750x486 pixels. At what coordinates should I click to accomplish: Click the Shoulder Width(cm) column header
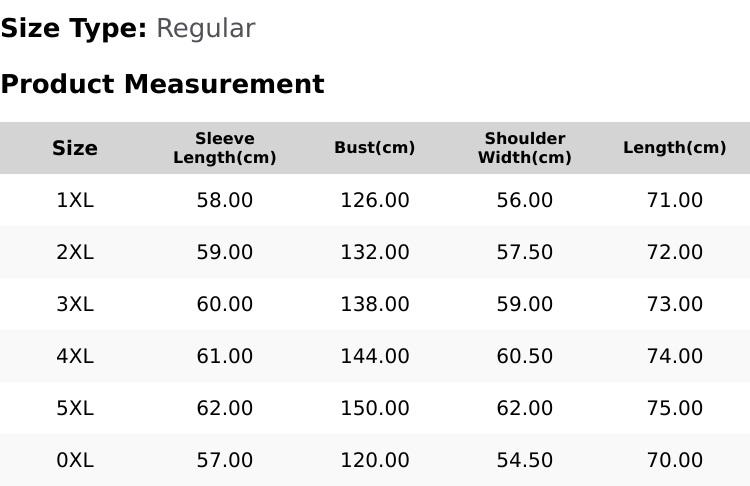click(525, 148)
